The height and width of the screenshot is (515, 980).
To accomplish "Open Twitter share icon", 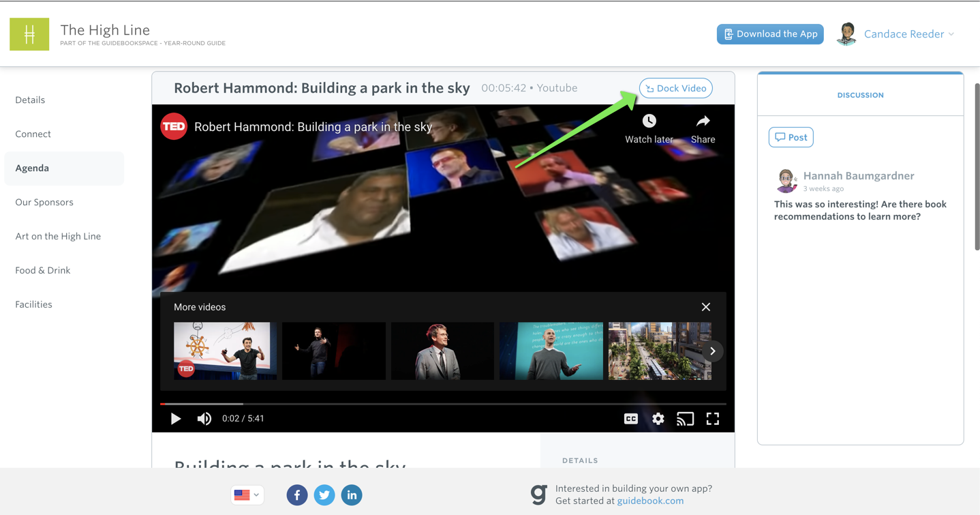I will [x=324, y=495].
